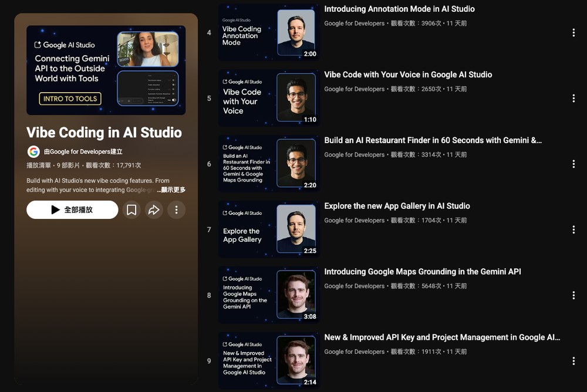Click the Restaurant Finder video thumbnail
587x392 pixels.
(268, 164)
